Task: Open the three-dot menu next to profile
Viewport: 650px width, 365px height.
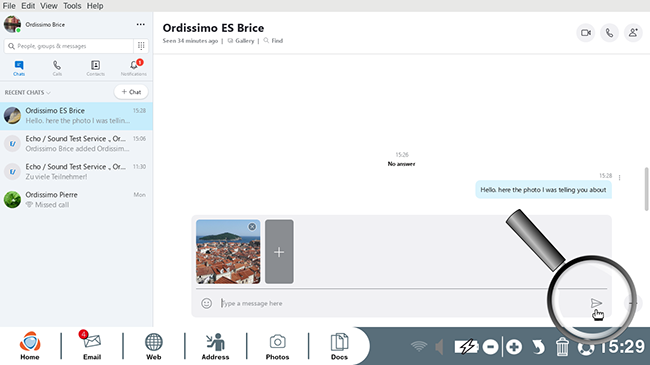Action: tap(141, 24)
